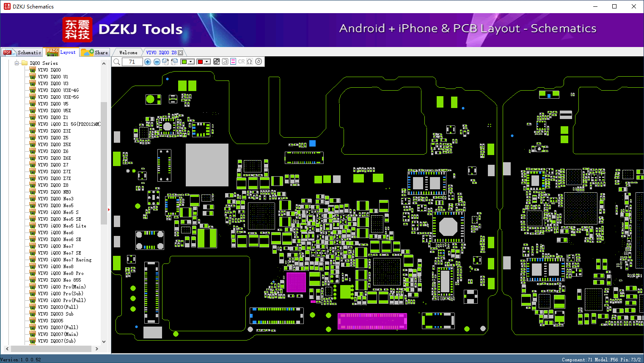This screenshot has height=363, width=644.
Task: Click the horizontal scrollbar left arrow
Action: click(x=7, y=349)
